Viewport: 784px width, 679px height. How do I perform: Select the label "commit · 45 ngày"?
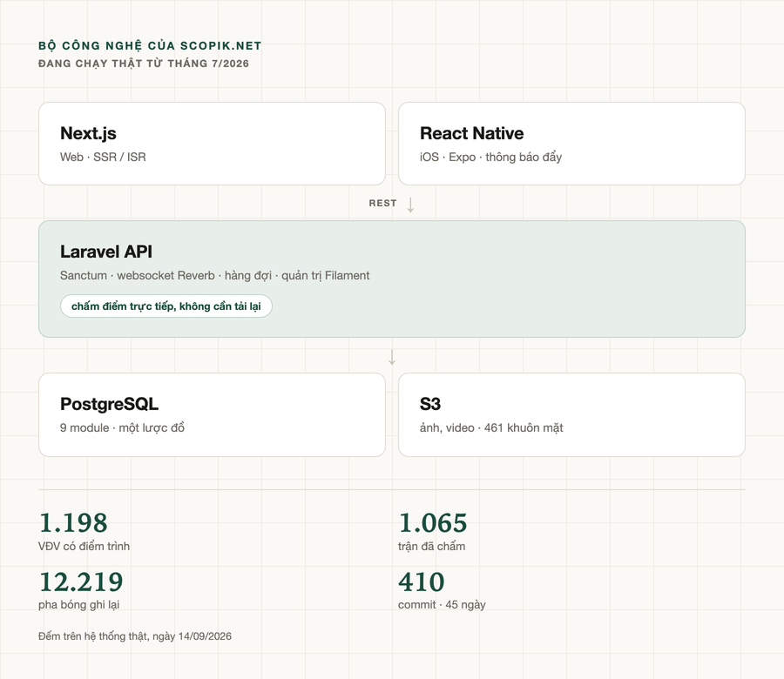(442, 604)
